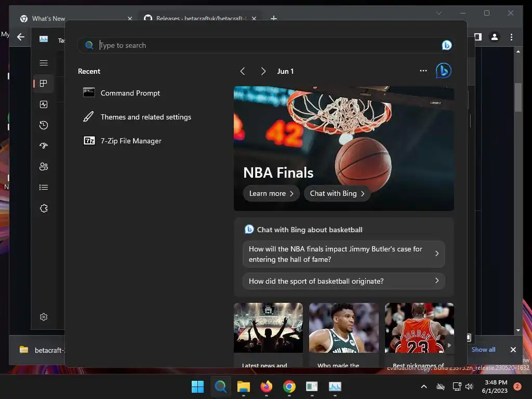The height and width of the screenshot is (399, 532).
Task: Click the search magnifier inside search box
Action: [89, 45]
